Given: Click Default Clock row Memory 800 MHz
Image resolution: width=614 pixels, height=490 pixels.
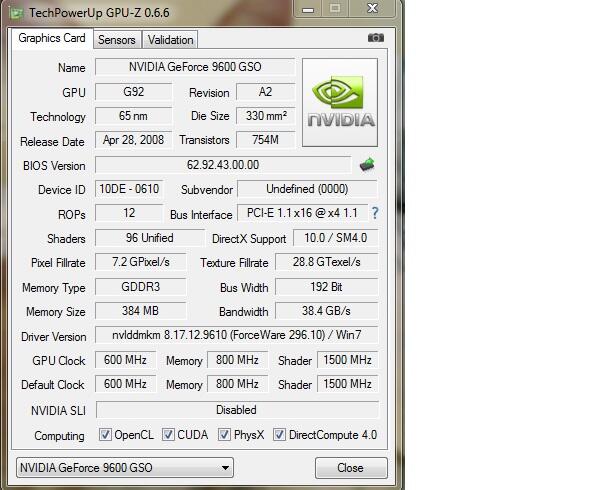Looking at the screenshot, I should [x=237, y=384].
